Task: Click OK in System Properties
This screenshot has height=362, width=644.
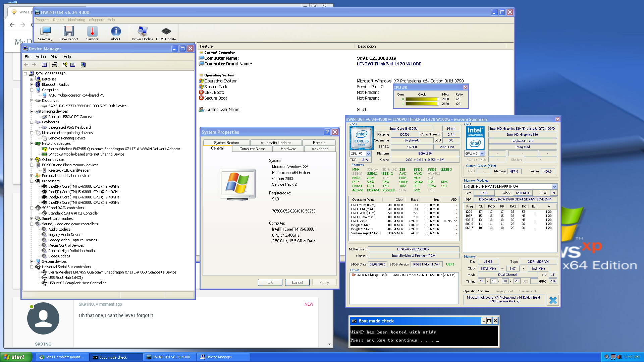Action: point(270,283)
